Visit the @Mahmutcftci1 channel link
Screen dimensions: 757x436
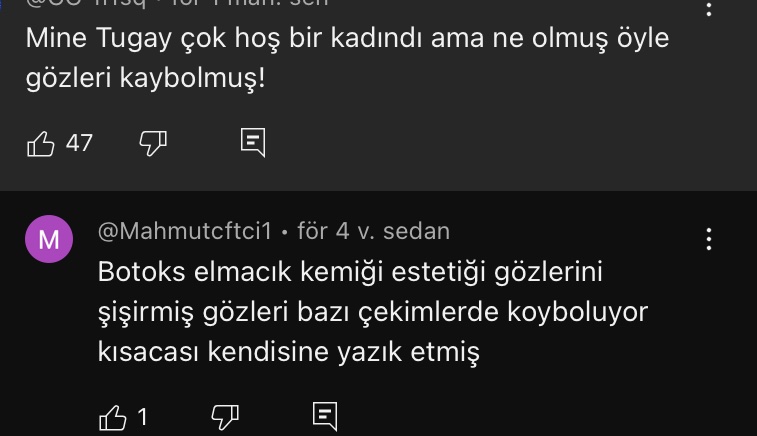pos(184,231)
